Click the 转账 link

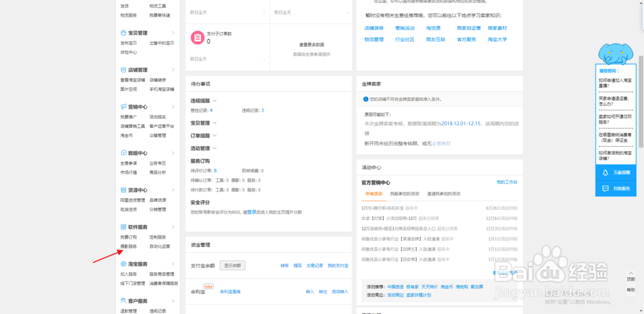pyautogui.click(x=285, y=266)
